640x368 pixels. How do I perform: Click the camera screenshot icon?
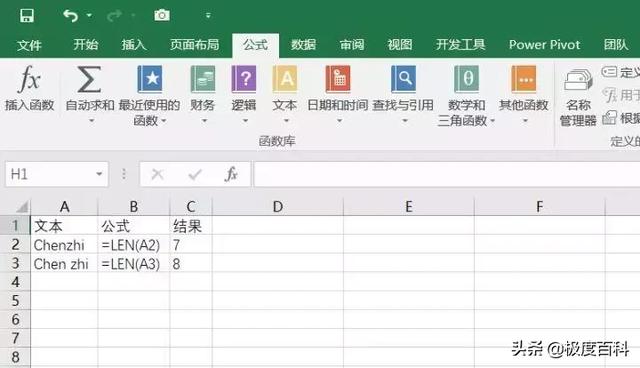click(x=162, y=16)
